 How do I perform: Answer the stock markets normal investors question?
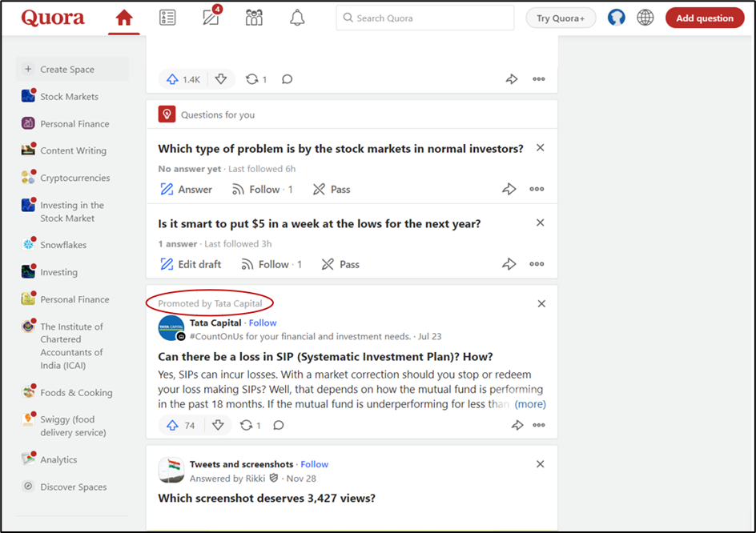[x=186, y=190]
